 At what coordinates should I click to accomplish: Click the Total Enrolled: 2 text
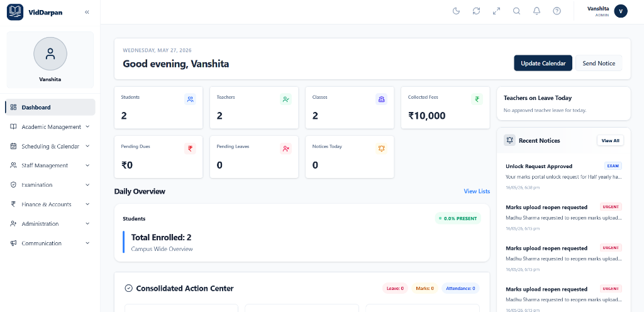tap(162, 237)
